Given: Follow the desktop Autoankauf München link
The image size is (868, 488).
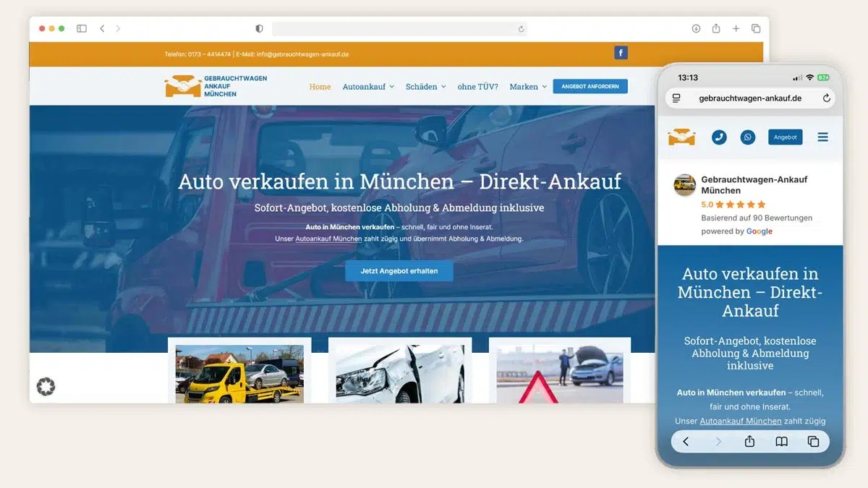Looking at the screenshot, I should [328, 239].
